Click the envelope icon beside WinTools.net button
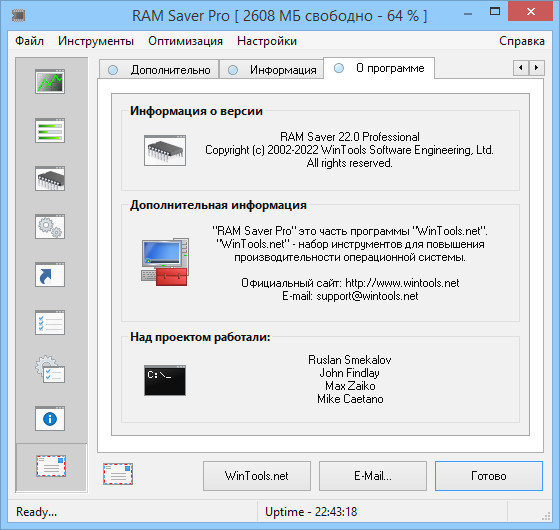Viewport: 560px width, 530px height. (118, 474)
